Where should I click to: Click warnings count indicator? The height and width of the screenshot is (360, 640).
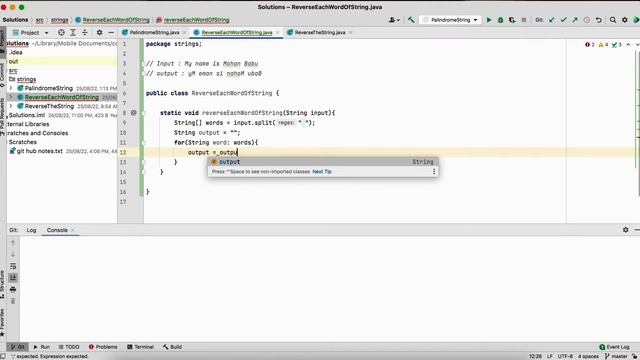click(x=603, y=44)
